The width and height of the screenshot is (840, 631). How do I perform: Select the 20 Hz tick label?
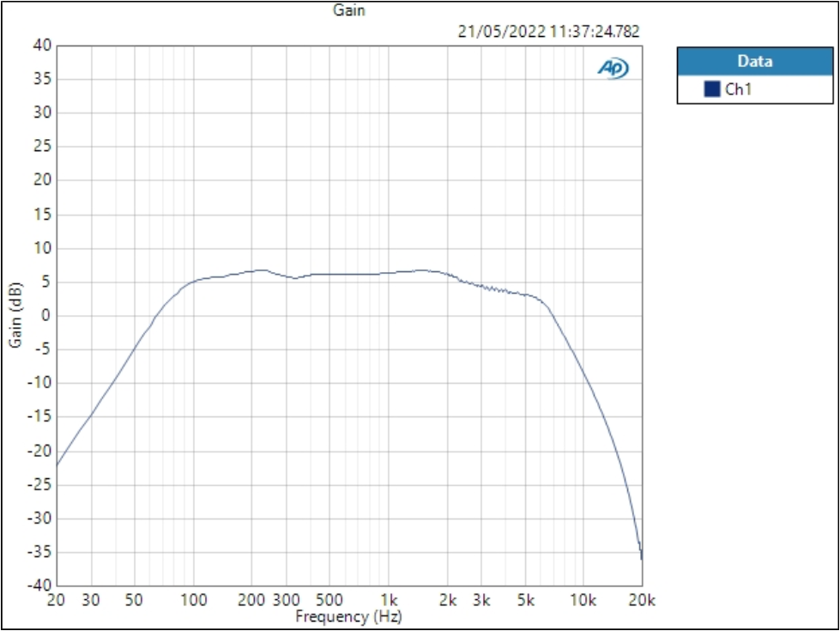pos(57,601)
